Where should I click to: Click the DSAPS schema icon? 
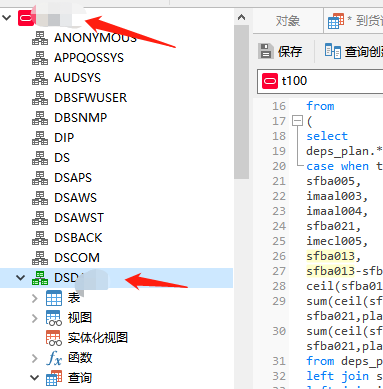[x=40, y=178]
